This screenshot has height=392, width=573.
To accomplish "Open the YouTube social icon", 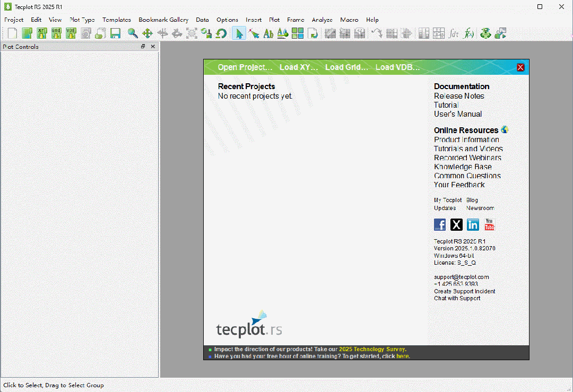I will click(489, 224).
